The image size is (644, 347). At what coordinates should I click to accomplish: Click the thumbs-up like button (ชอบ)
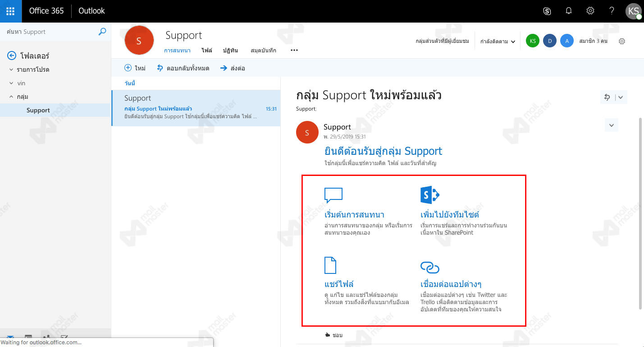point(333,335)
